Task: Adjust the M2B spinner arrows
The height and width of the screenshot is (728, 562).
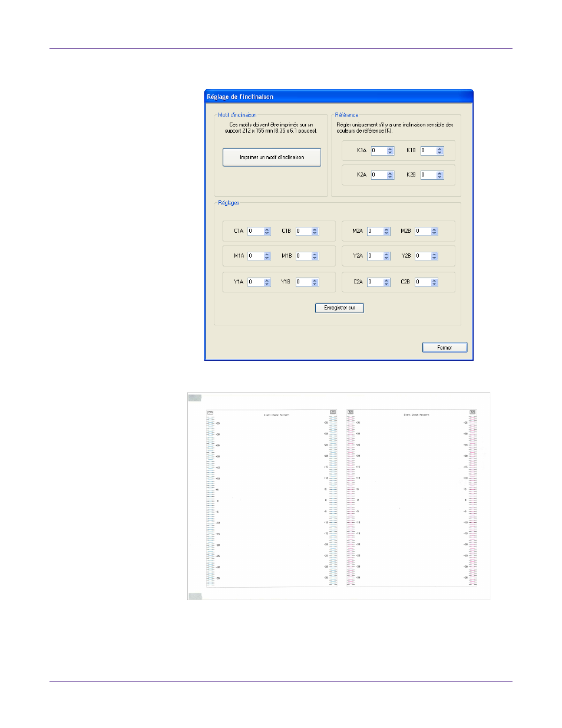Action: (x=434, y=231)
